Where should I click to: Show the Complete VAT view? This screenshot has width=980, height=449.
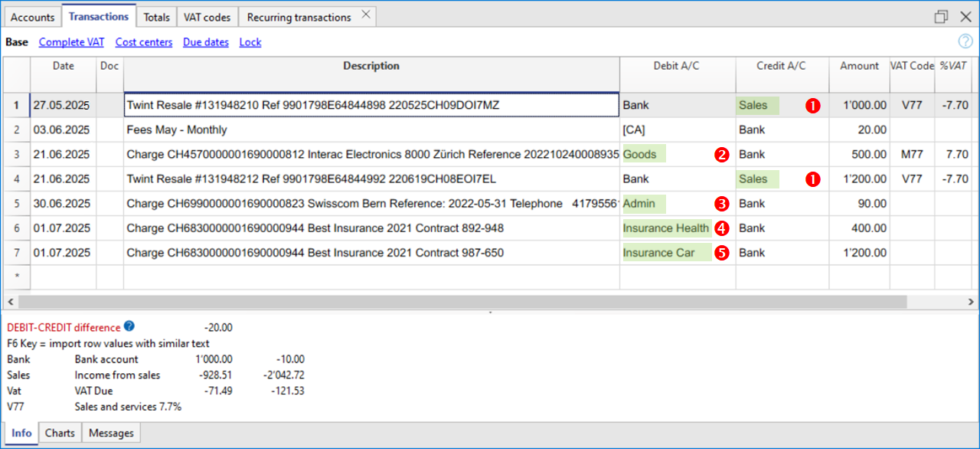click(x=71, y=42)
